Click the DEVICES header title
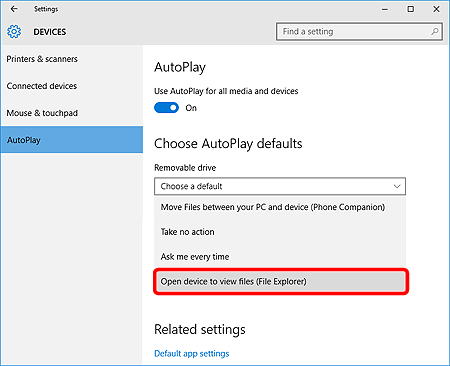450x366 pixels. (50, 32)
